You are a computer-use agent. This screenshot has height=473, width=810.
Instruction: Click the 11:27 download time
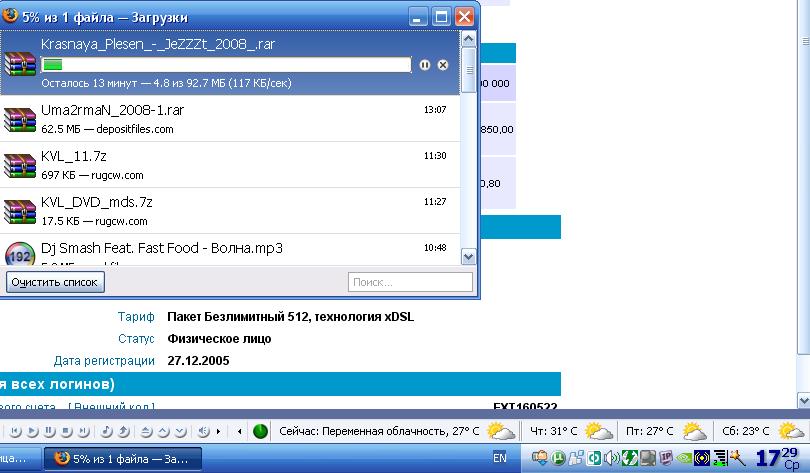pos(435,201)
